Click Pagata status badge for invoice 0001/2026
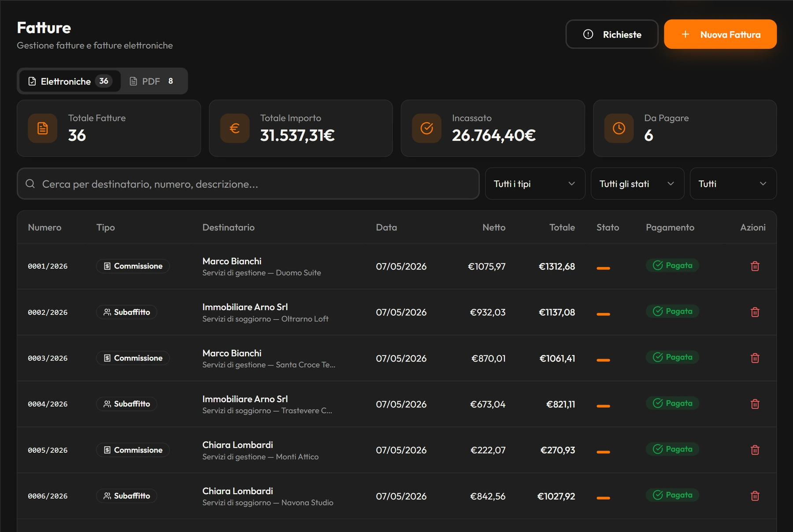This screenshot has width=793, height=532. (672, 265)
